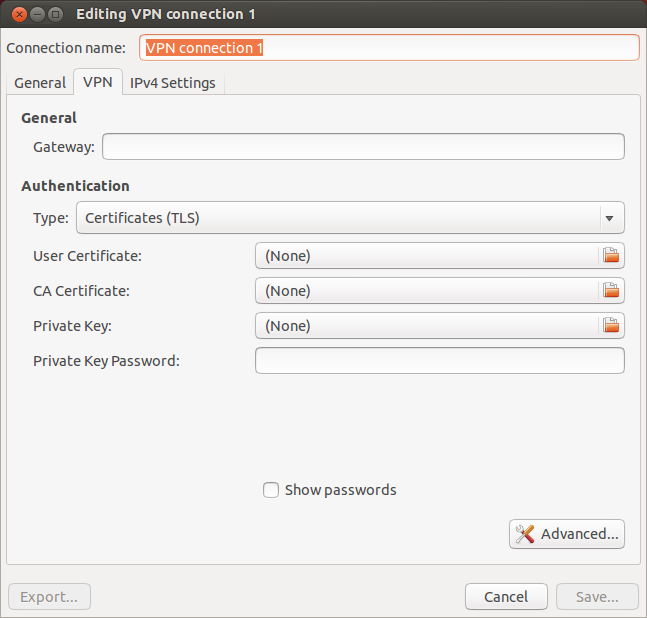Screen dimensions: 647x618
Task: Click the tools icon on Advanced button
Action: (524, 534)
